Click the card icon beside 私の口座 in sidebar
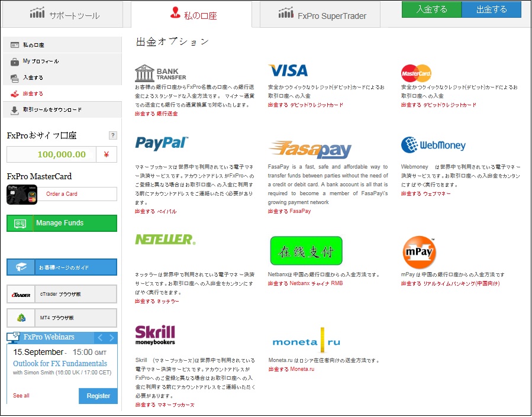The width and height of the screenshot is (532, 417). 15,45
